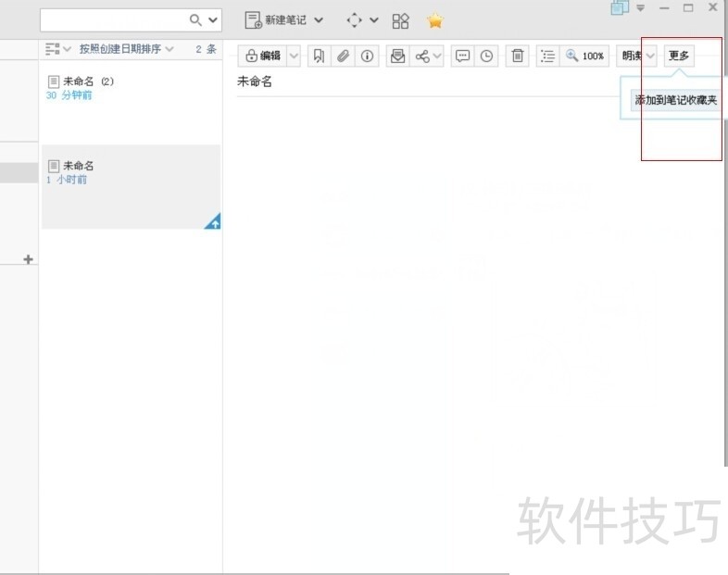
Task: Click inside the search input box
Action: (x=113, y=19)
